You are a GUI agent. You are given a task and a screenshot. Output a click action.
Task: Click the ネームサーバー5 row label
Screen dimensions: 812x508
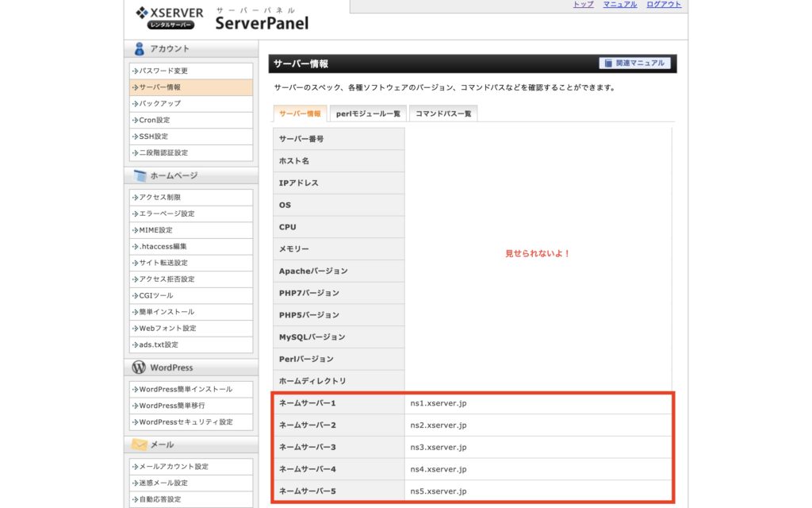point(308,491)
